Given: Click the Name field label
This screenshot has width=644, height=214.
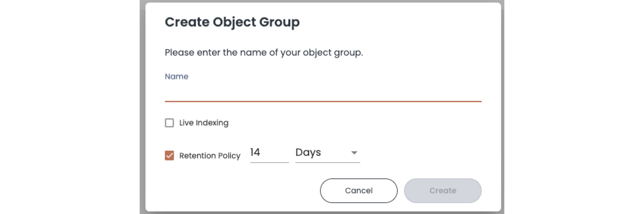Looking at the screenshot, I should click(x=177, y=77).
